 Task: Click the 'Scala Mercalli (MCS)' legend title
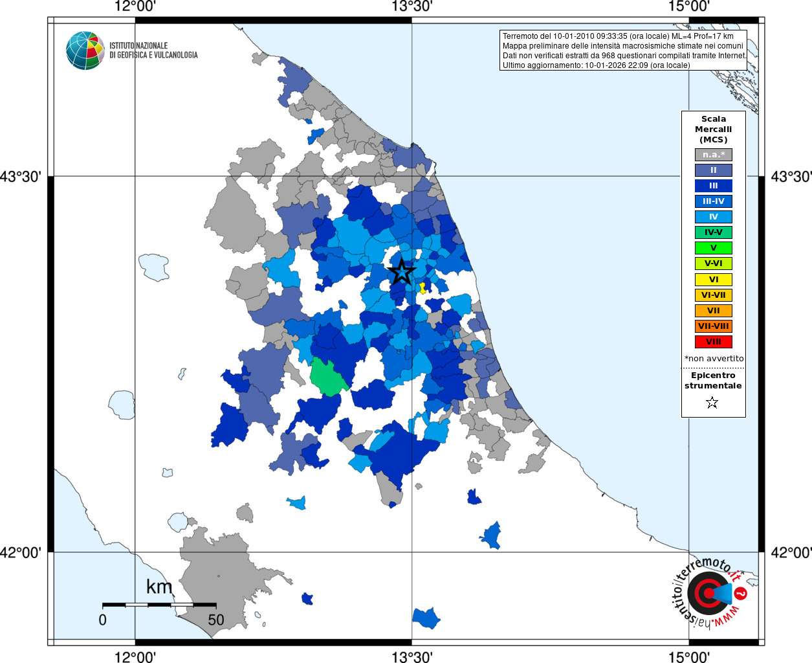click(x=714, y=129)
